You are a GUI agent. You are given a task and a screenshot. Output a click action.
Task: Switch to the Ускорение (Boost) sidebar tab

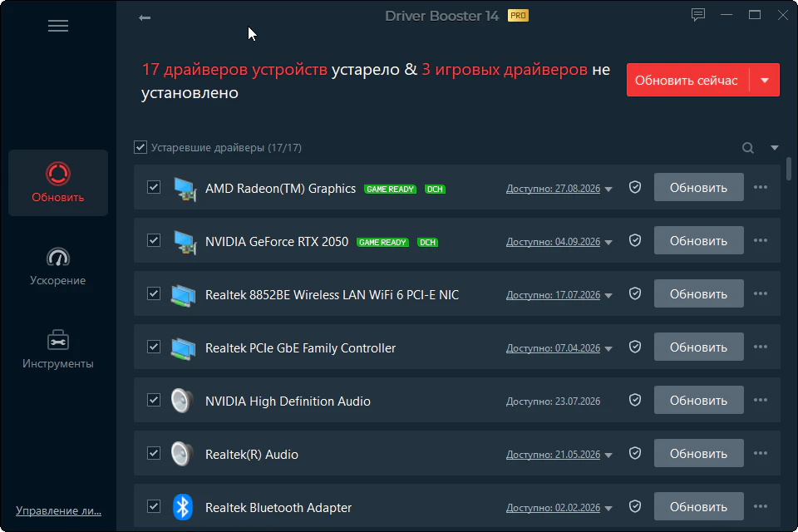(58, 266)
